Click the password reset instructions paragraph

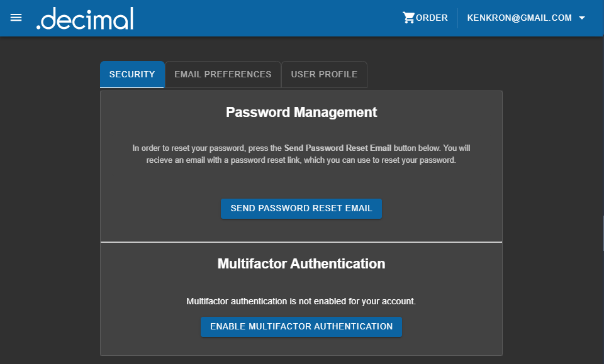click(301, 155)
